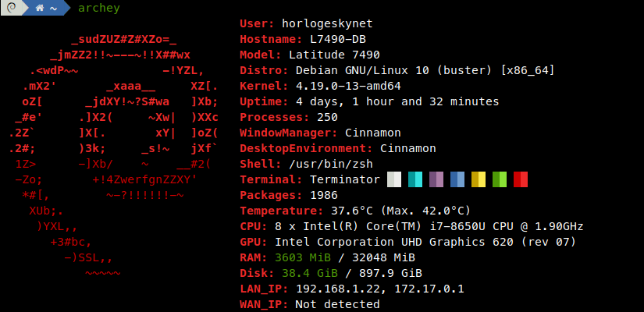The width and height of the screenshot is (644, 312).
Task: Click the red color swatch
Action: click(521, 179)
